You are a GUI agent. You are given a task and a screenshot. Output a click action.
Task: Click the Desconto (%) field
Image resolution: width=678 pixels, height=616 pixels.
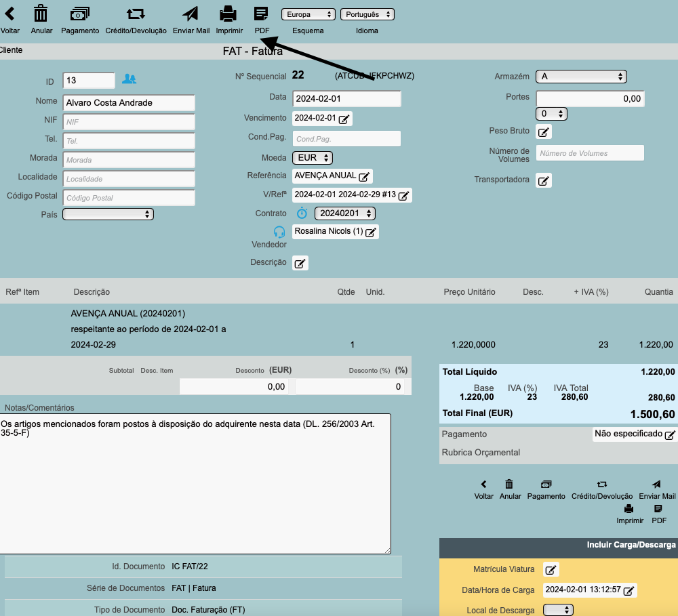[351, 386]
